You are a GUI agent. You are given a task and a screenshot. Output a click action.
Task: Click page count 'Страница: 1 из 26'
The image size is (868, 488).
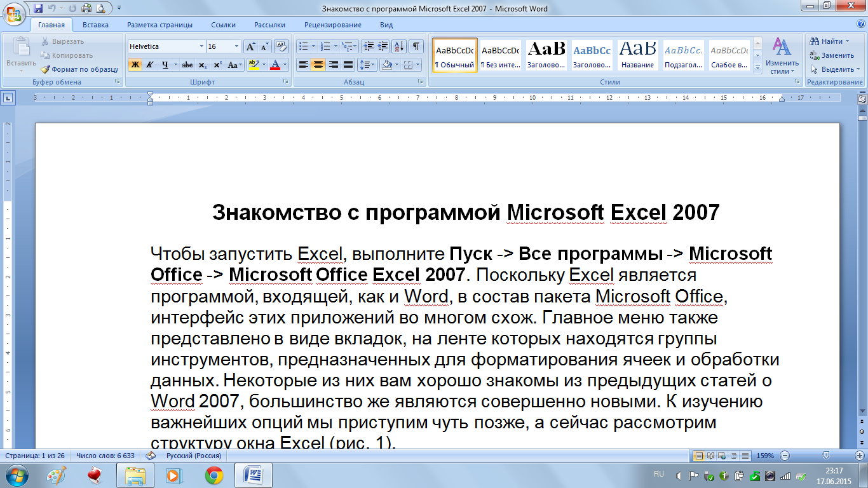(x=34, y=456)
